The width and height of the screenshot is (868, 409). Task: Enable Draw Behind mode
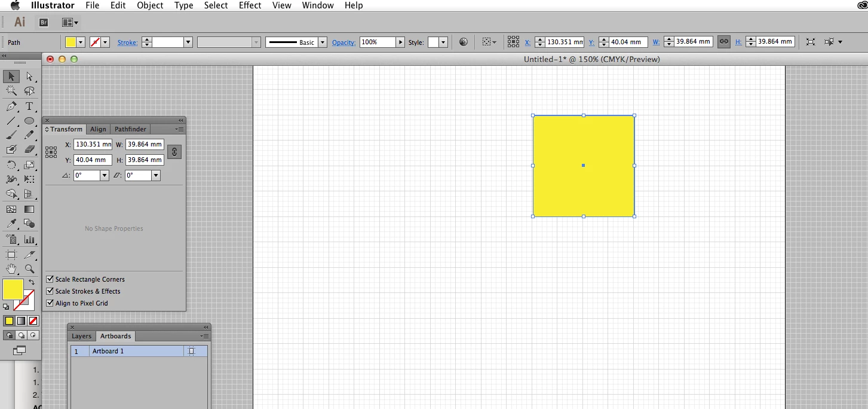coord(21,335)
